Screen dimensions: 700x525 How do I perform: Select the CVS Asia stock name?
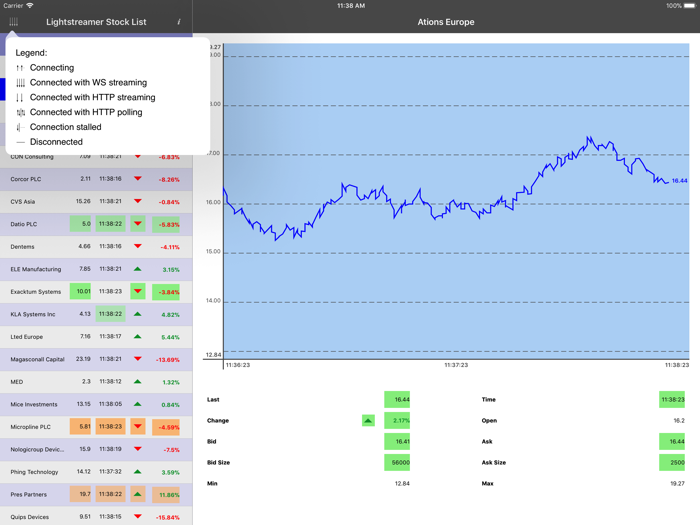(x=23, y=202)
